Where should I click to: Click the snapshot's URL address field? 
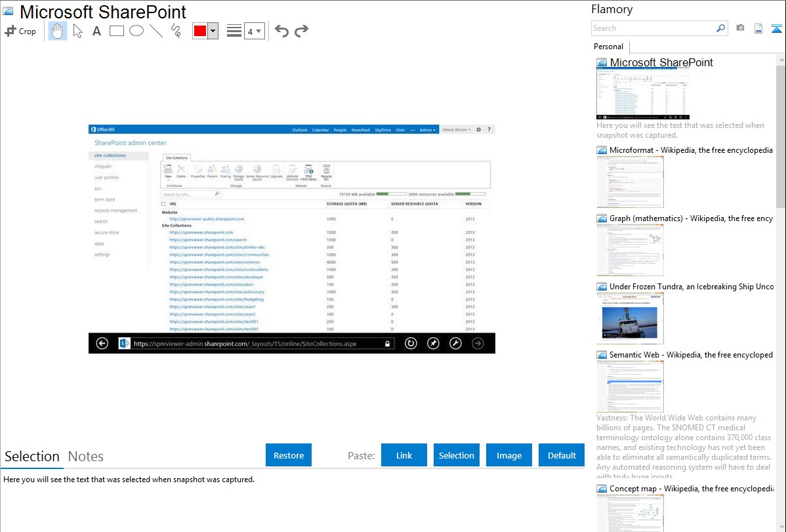click(256, 344)
